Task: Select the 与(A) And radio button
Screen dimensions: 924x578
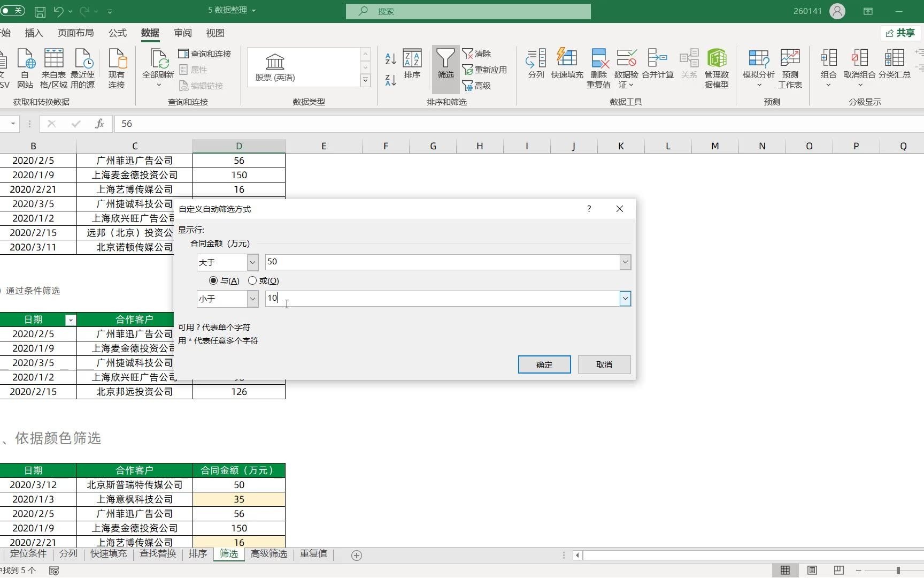Action: click(213, 280)
